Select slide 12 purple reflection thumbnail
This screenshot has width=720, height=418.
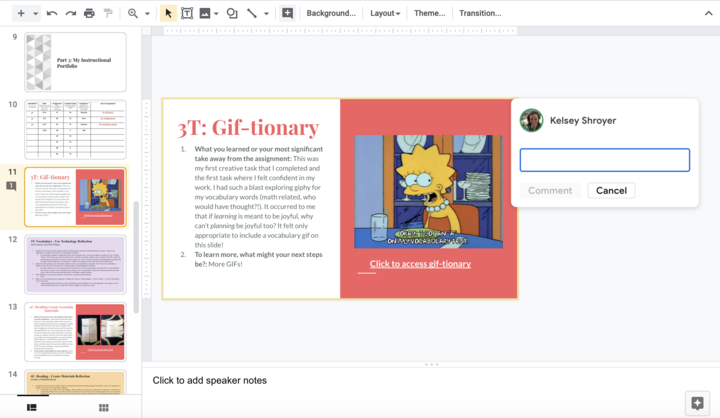tap(75, 265)
